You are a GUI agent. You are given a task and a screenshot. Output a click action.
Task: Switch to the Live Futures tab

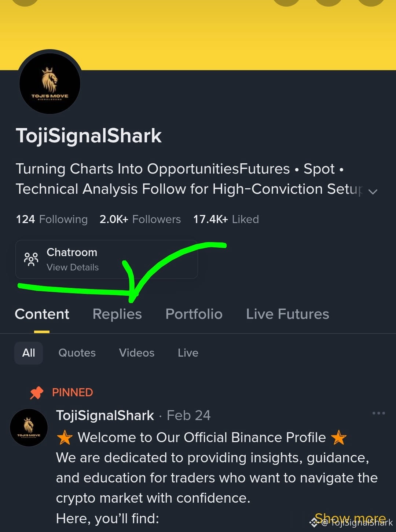point(287,314)
